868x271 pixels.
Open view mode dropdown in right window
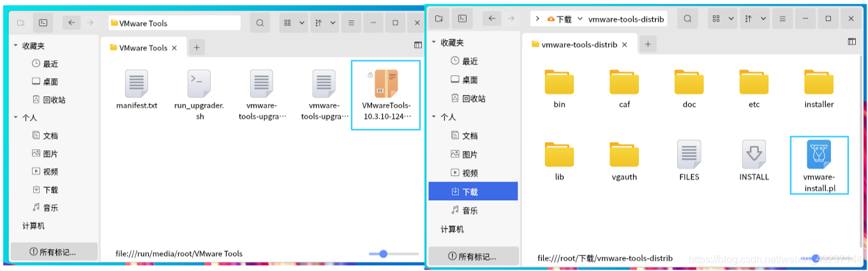(731, 19)
